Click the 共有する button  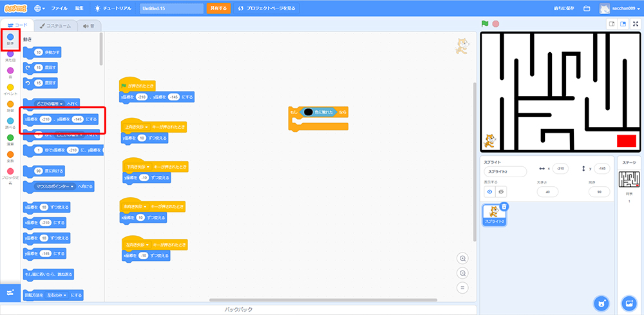point(218,8)
